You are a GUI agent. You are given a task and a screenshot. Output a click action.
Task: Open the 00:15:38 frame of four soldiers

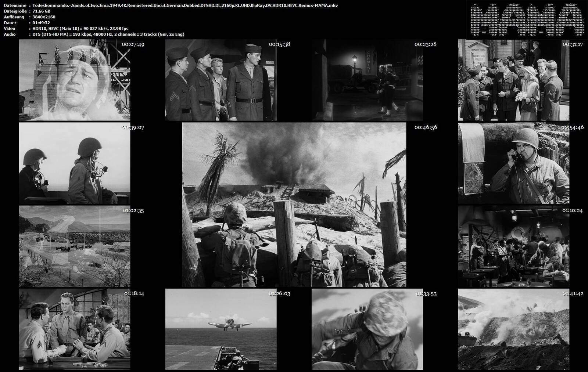click(221, 80)
